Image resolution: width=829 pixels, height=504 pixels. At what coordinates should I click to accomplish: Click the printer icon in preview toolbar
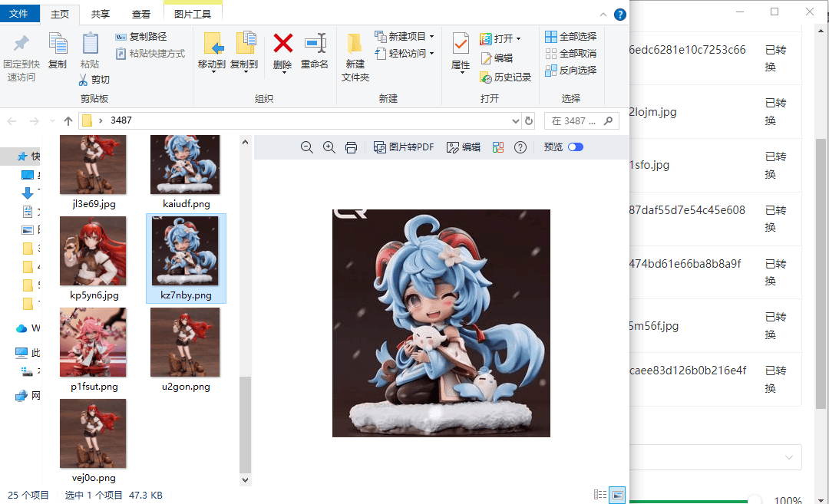pos(351,147)
